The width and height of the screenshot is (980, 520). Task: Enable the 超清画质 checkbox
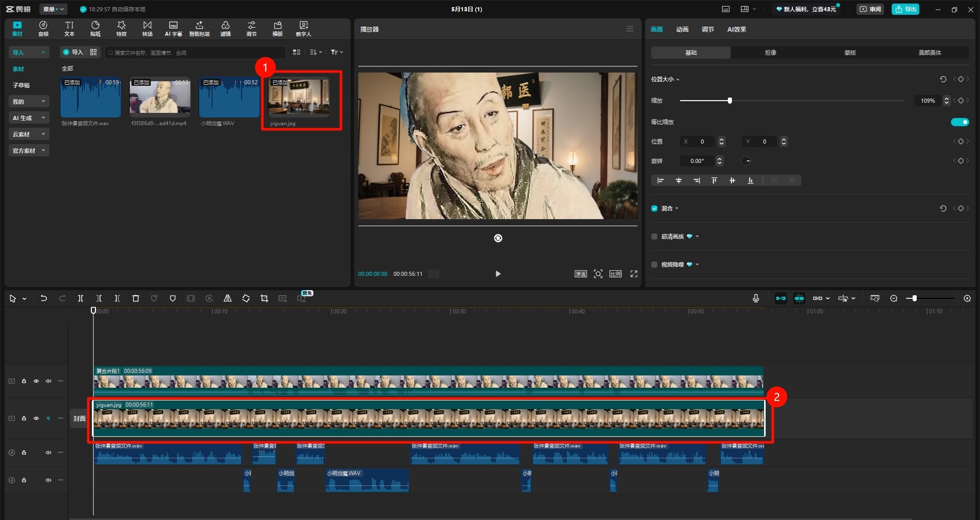[654, 237]
